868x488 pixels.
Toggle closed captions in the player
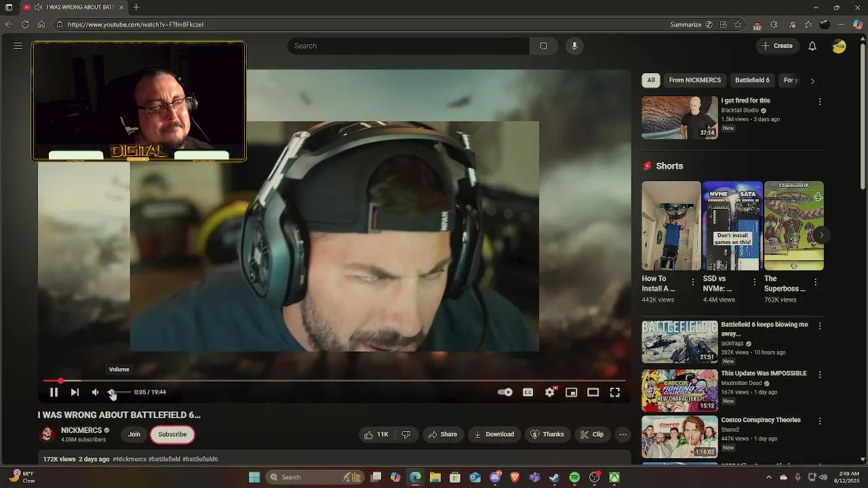click(528, 392)
